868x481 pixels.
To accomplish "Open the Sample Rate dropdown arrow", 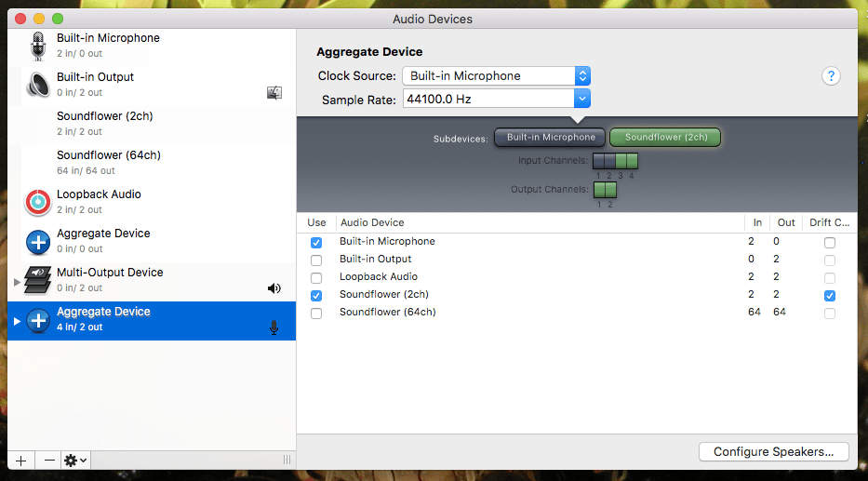I will point(581,99).
